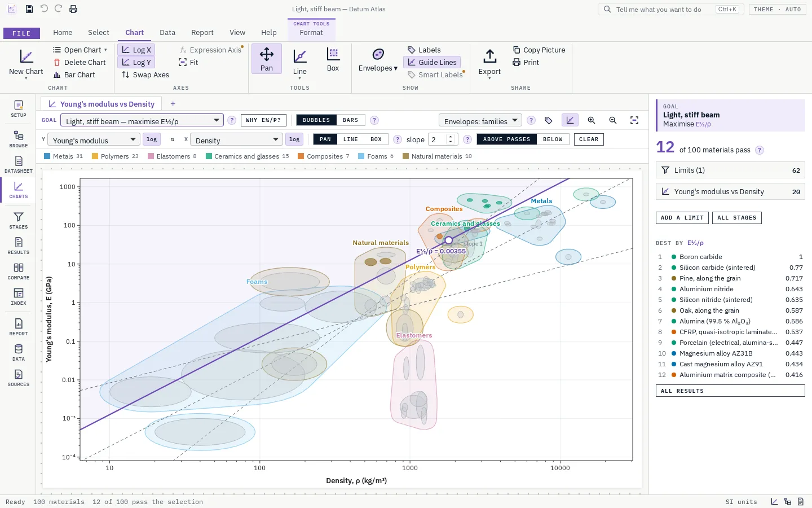Open Envelopes: families dropdown
812x508 pixels.
(x=480, y=120)
